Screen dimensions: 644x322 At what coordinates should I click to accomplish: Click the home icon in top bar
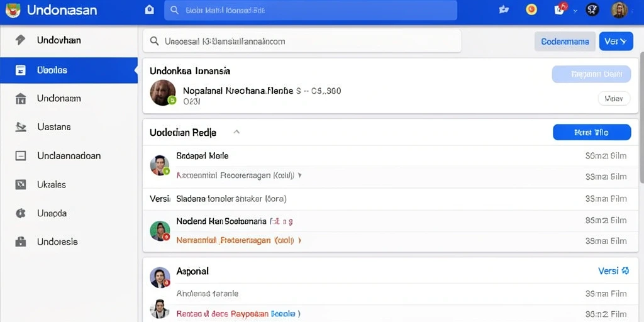[150, 10]
